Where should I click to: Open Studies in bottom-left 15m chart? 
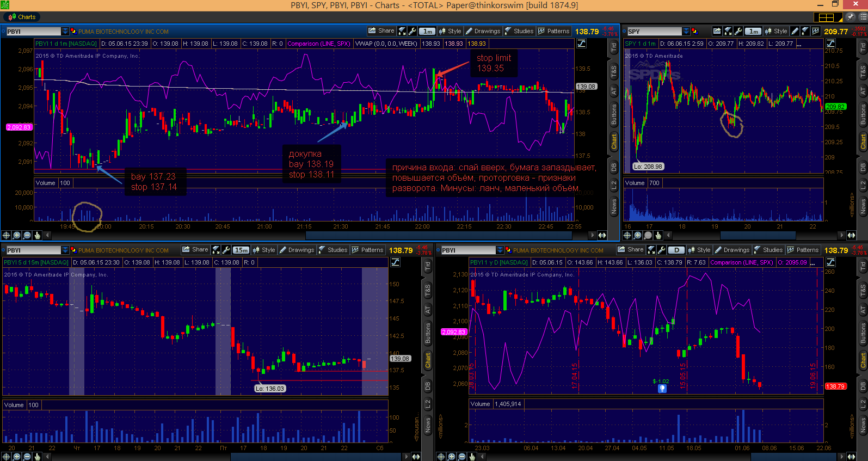[333, 250]
